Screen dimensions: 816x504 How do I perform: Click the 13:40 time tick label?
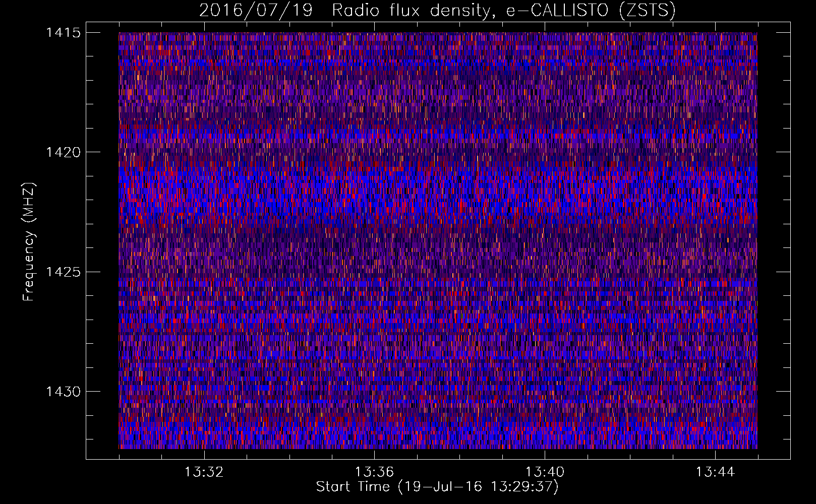(x=545, y=472)
